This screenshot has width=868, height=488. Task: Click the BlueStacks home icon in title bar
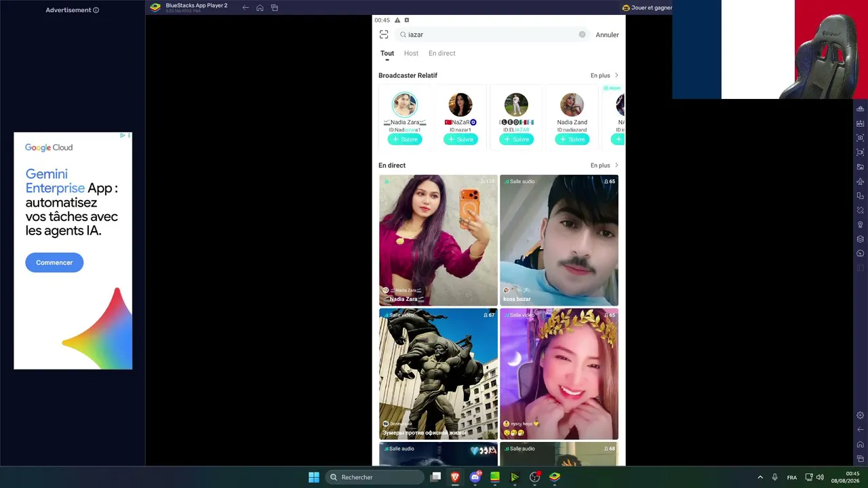tap(260, 7)
